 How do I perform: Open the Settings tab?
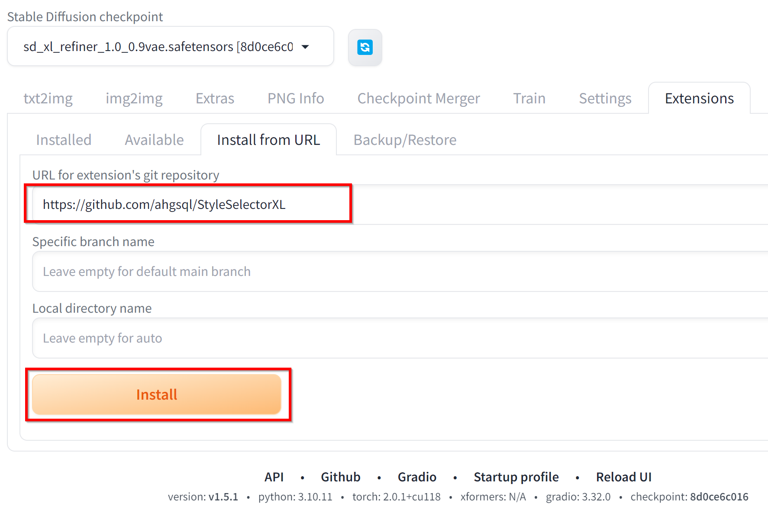coord(605,99)
